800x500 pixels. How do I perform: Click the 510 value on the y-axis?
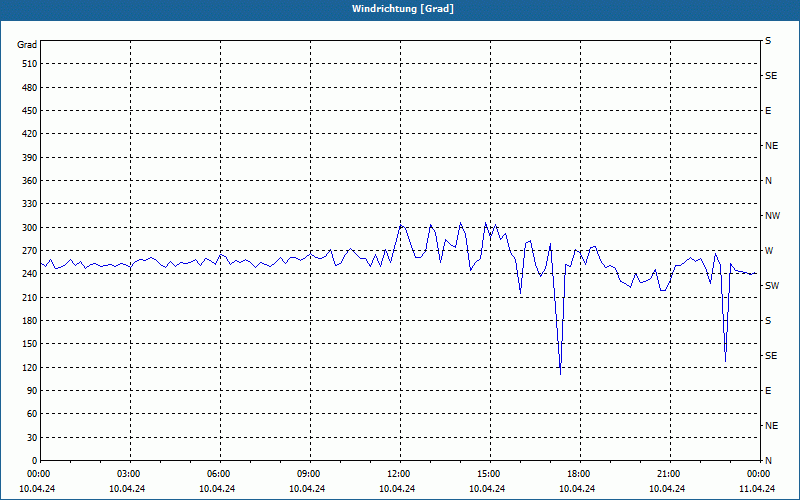click(30, 64)
